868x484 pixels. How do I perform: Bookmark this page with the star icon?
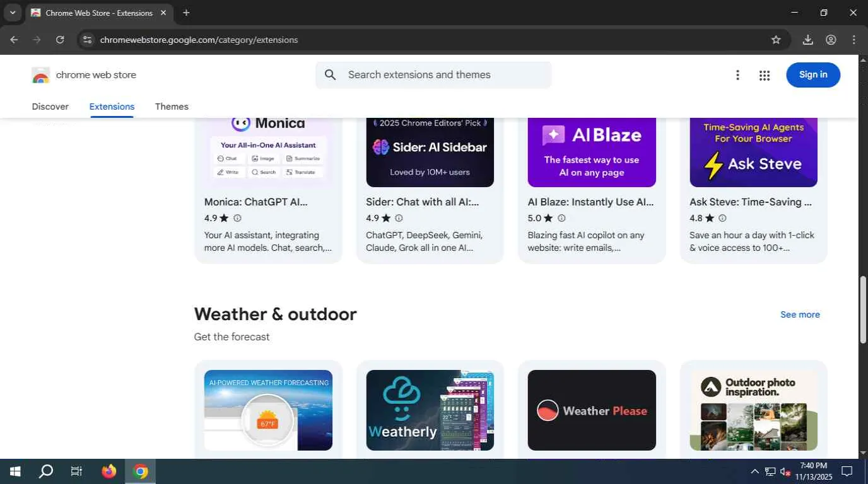pos(776,40)
